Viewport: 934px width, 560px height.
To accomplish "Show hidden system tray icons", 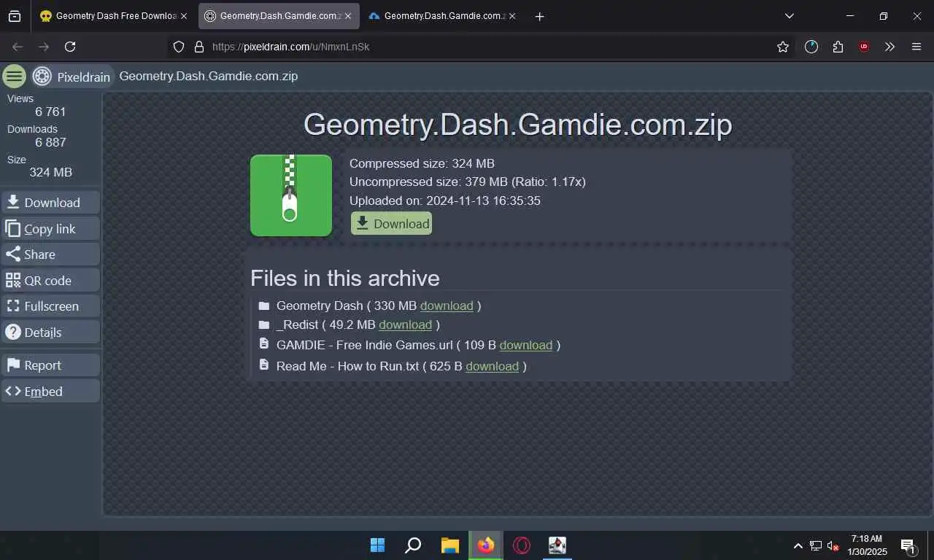I will (798, 545).
